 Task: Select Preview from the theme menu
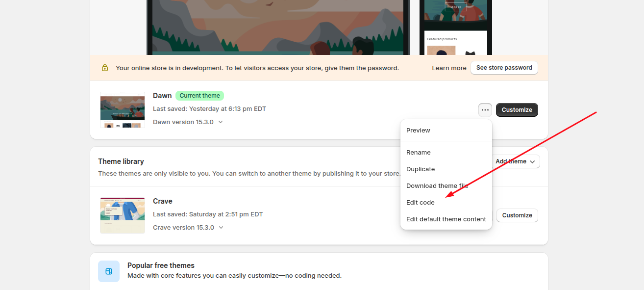pos(446,130)
